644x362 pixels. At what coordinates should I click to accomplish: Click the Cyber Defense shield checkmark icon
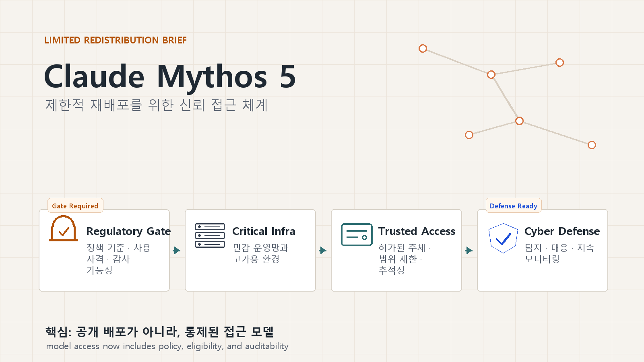coord(503,238)
